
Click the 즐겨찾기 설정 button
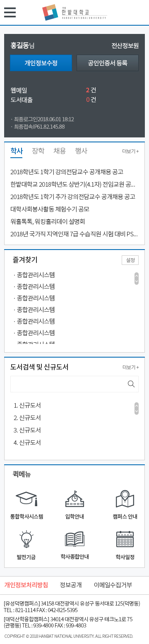(130, 260)
